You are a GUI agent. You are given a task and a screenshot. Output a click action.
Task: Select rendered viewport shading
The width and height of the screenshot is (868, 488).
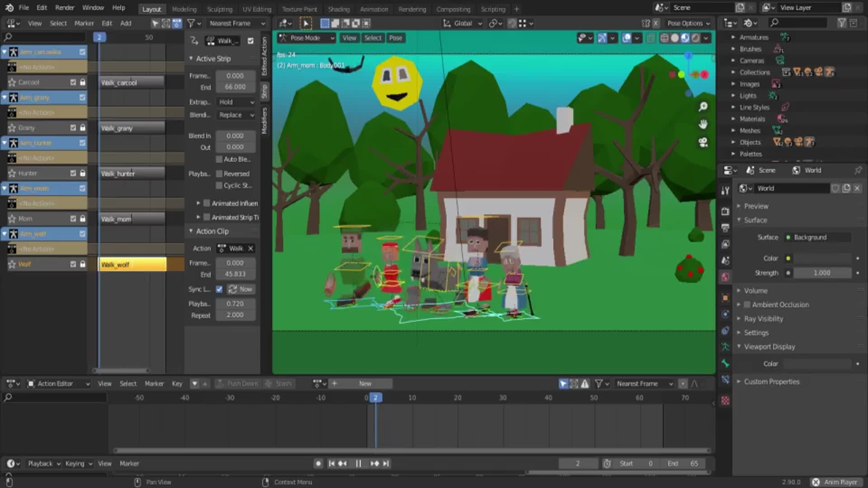[695, 38]
